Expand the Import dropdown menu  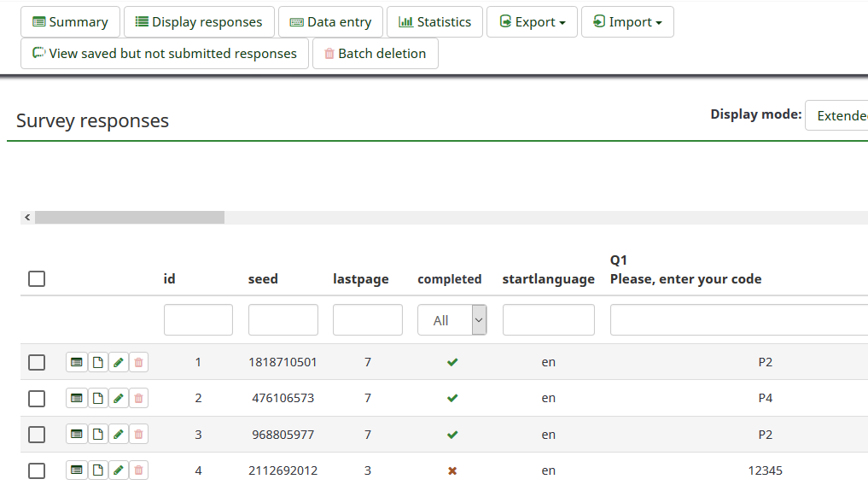627,22
